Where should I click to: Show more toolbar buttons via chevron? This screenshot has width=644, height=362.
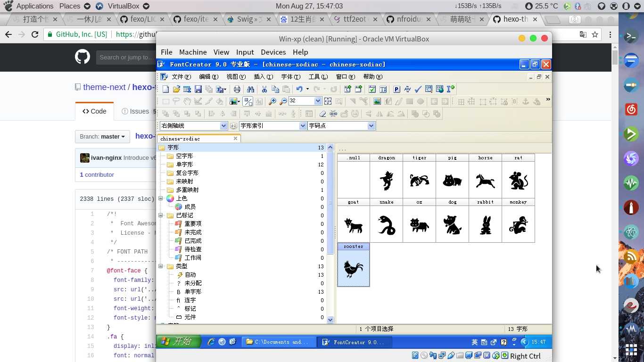[548, 99]
